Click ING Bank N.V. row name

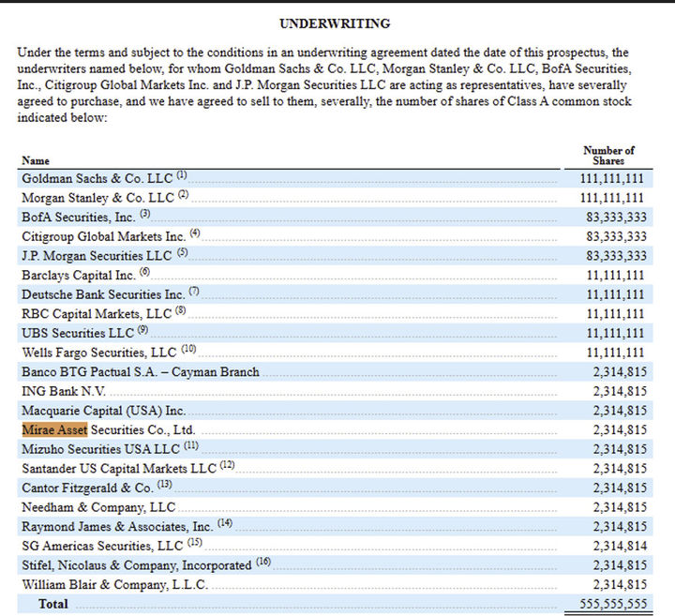tap(64, 391)
